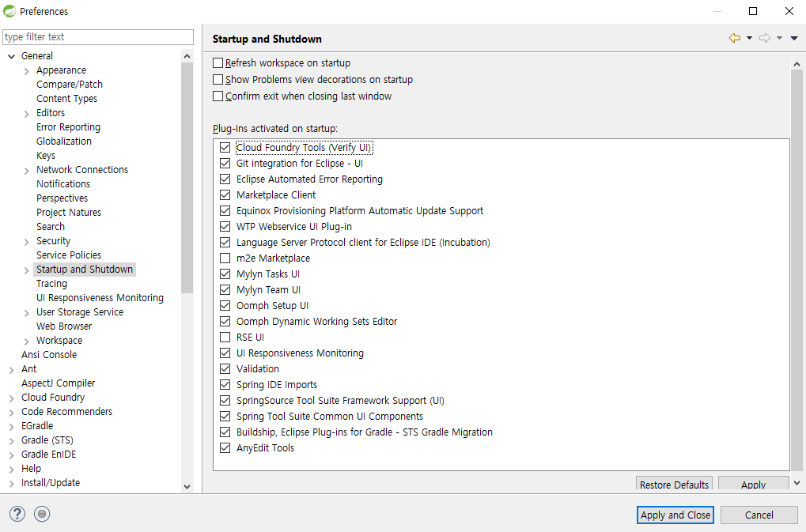This screenshot has width=806, height=532.
Task: Open the forward history dropdown arrow
Action: click(x=779, y=38)
